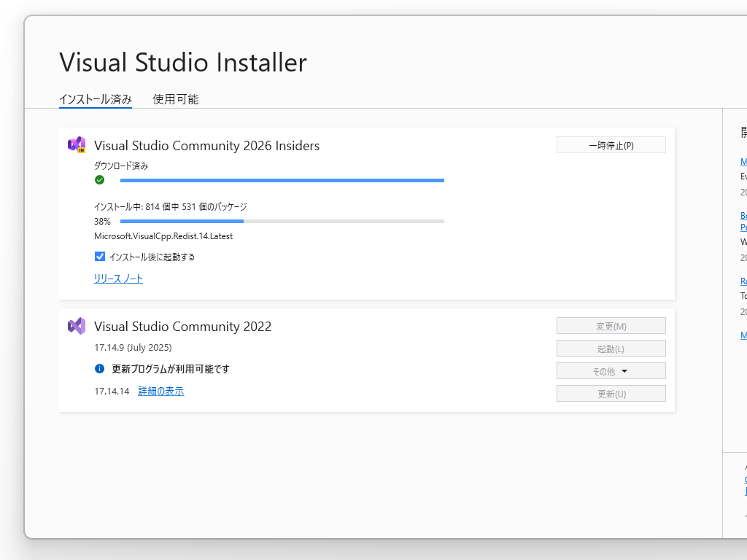This screenshot has height=560, width=747.
Task: Click the Visual Studio Installer title heading
Action: click(183, 63)
